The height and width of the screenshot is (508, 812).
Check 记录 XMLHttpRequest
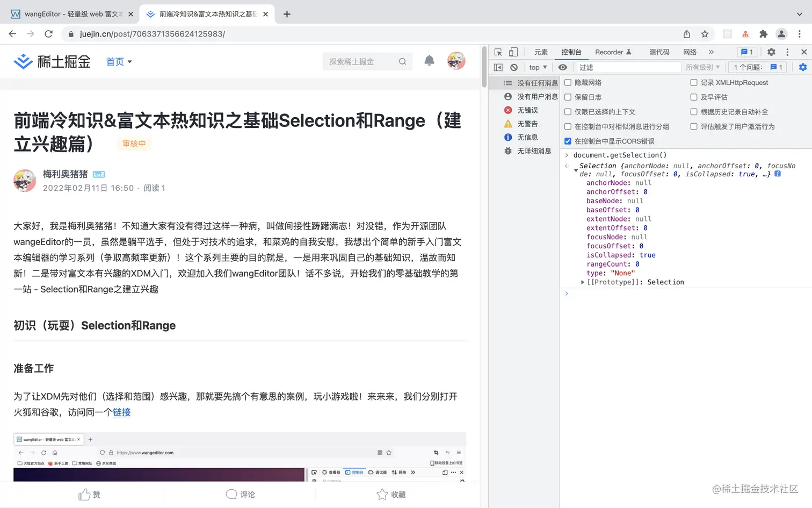tap(694, 83)
